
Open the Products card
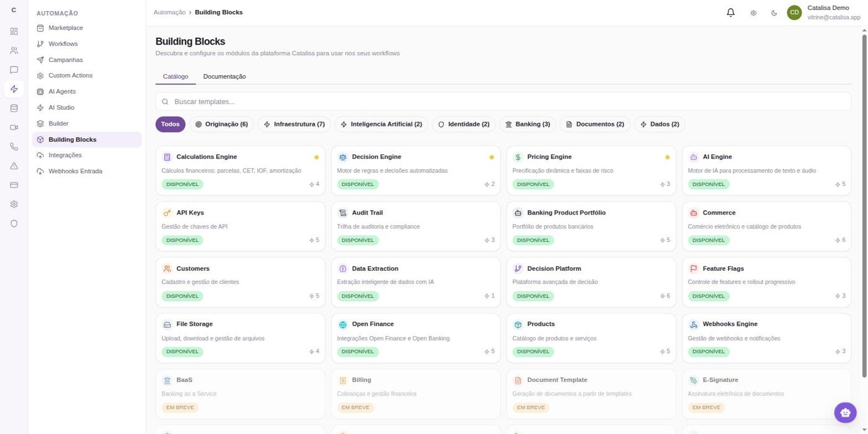(x=591, y=338)
